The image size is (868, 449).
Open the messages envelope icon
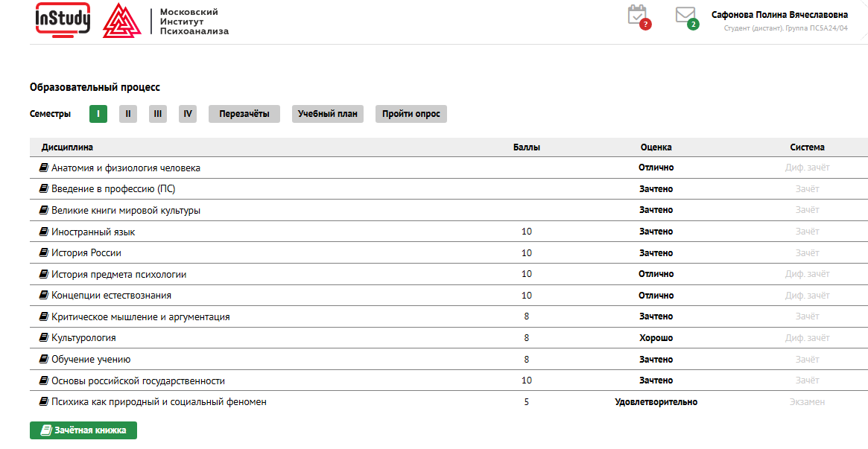point(685,16)
